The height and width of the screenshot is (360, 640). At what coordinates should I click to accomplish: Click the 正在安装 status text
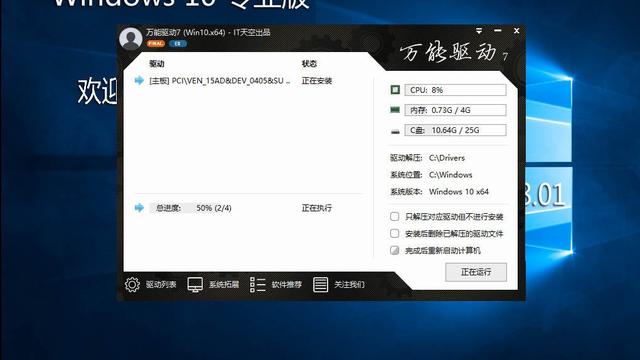coord(317,81)
